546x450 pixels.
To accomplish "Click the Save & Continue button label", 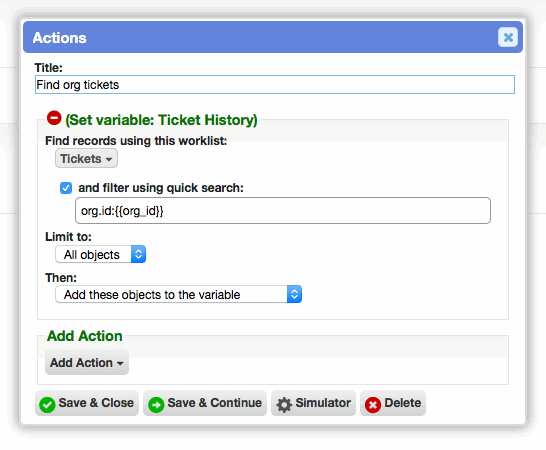I will [x=214, y=403].
